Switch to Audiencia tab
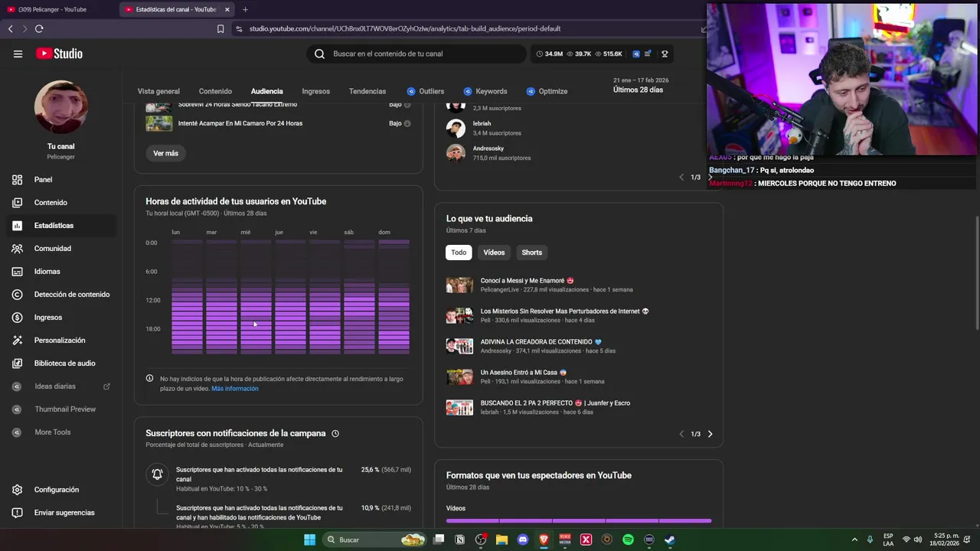 266,91
